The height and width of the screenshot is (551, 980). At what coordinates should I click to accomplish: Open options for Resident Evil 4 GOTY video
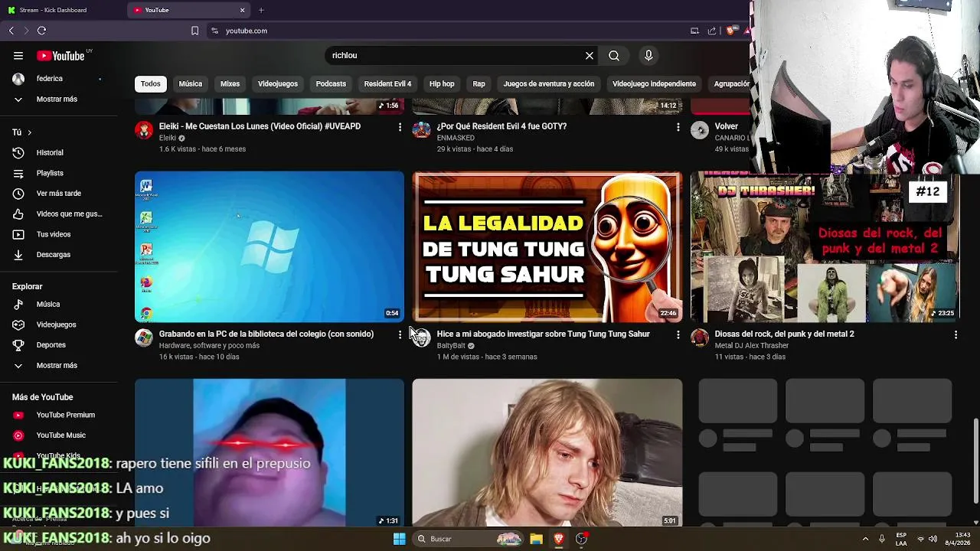[678, 127]
